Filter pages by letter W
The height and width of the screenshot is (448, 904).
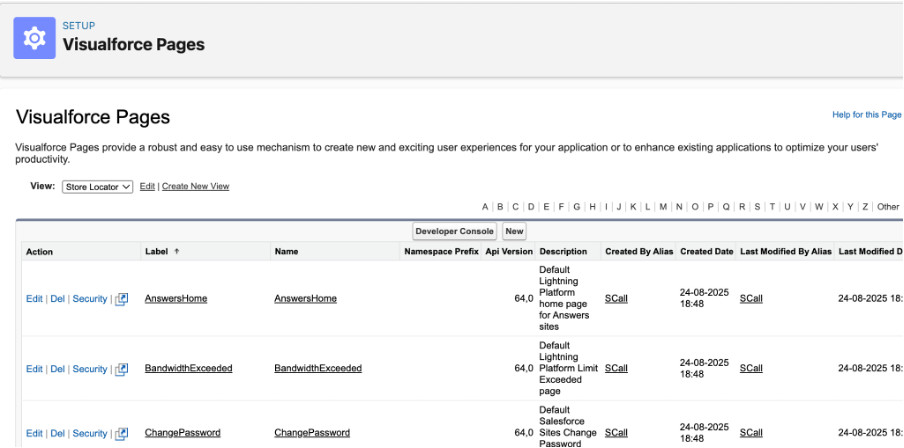pyautogui.click(x=819, y=206)
